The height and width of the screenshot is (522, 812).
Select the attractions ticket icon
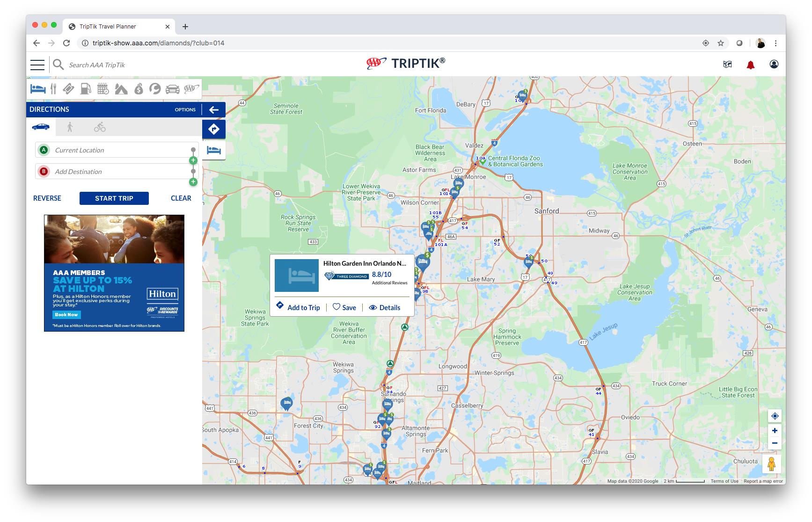(x=69, y=88)
